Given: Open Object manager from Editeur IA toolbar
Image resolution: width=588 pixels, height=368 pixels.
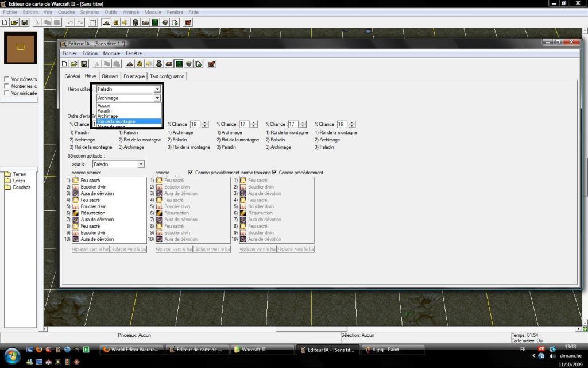Looking at the screenshot, I should point(188,64).
